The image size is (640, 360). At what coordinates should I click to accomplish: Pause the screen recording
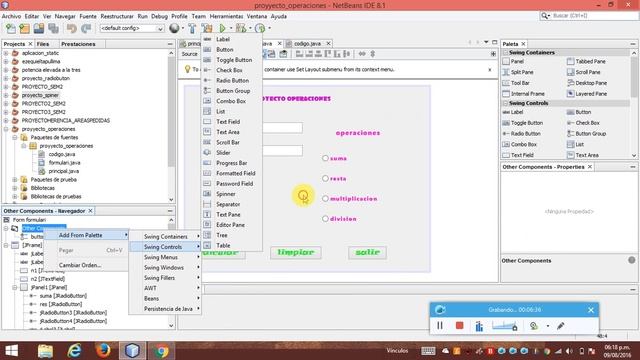tap(440, 326)
